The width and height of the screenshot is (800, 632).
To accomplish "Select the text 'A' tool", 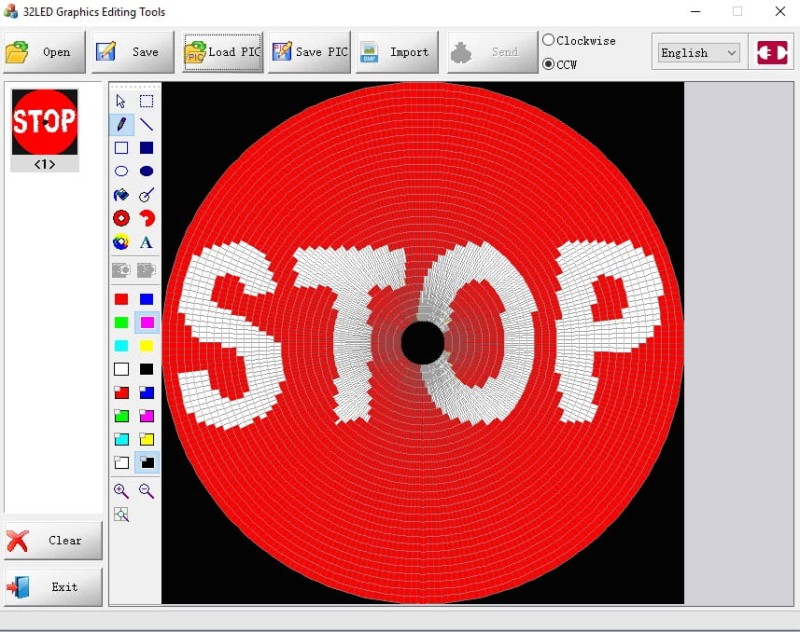I will (x=146, y=242).
